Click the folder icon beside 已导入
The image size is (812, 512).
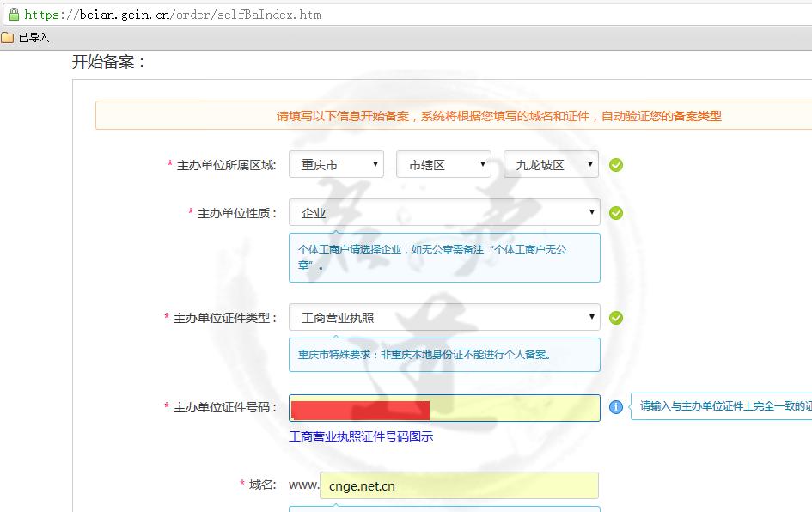click(x=9, y=38)
